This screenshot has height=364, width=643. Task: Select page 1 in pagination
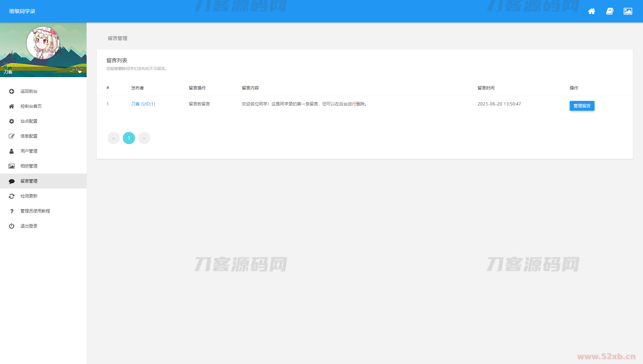click(129, 138)
